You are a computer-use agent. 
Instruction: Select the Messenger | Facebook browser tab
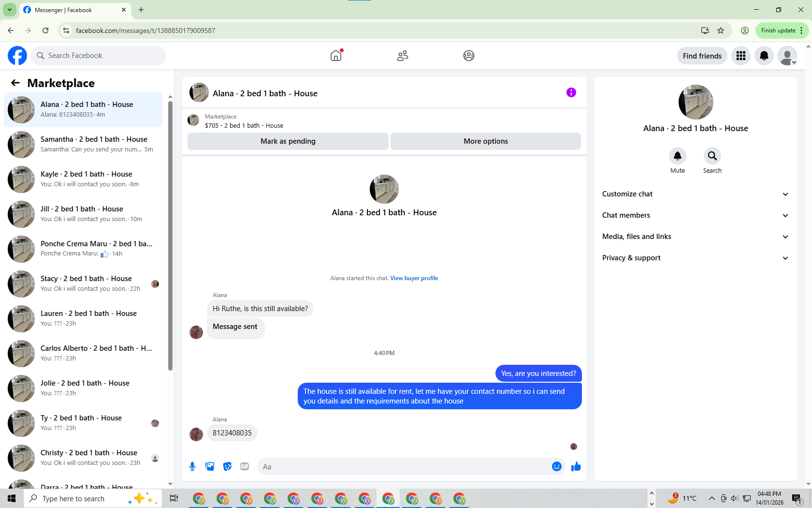[75, 10]
